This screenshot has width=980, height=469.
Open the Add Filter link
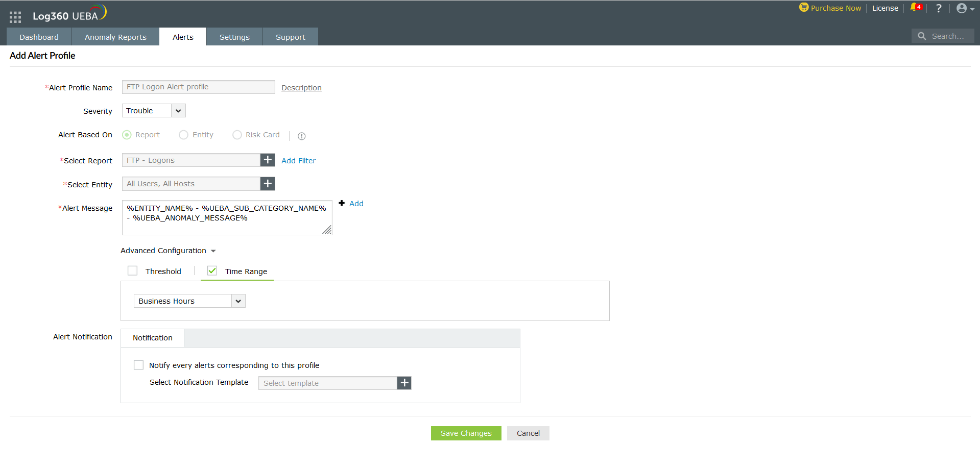pos(298,160)
